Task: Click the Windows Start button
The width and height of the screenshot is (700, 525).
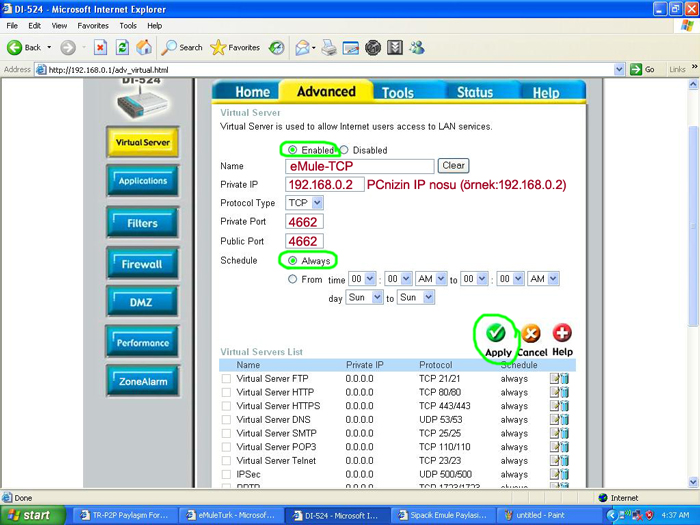Action: point(32,515)
